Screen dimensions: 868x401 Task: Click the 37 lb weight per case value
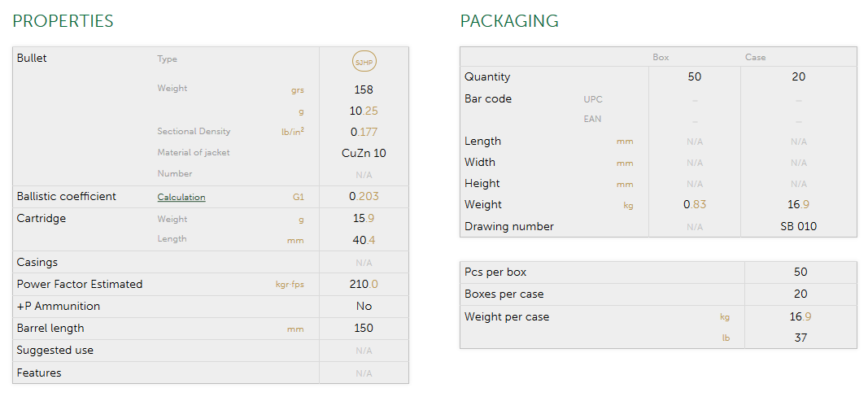800,338
